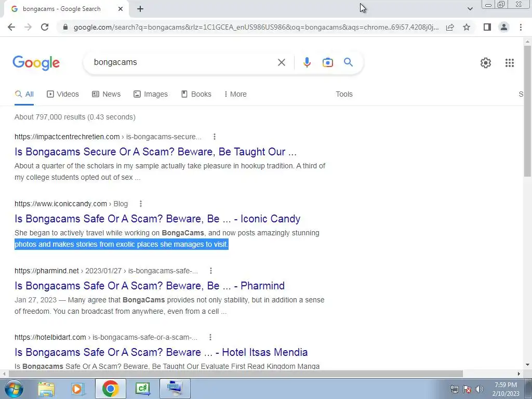Click the Action Center flag tray icon
Viewport: 532px width, 399px height.
coord(467,389)
